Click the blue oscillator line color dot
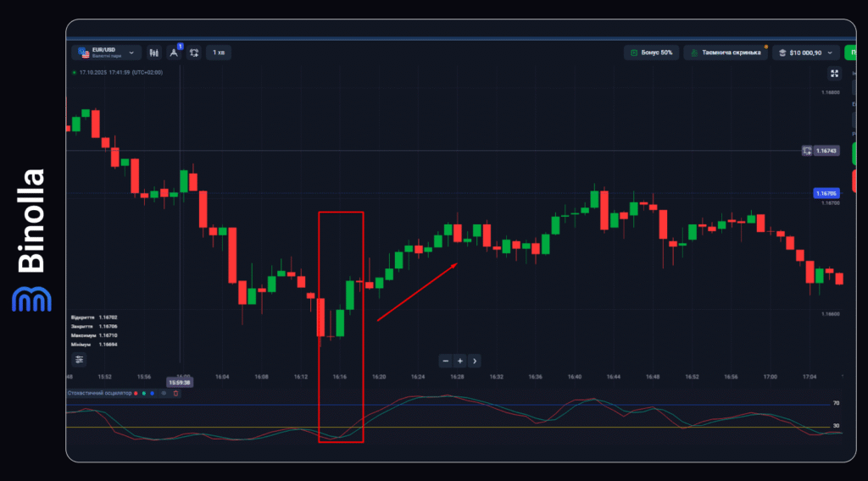 pos(153,394)
